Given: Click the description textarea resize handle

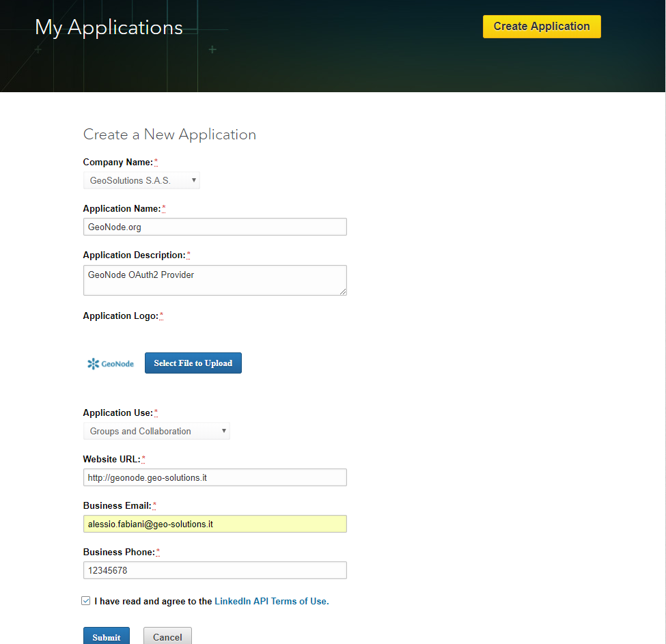Looking at the screenshot, I should [x=343, y=292].
